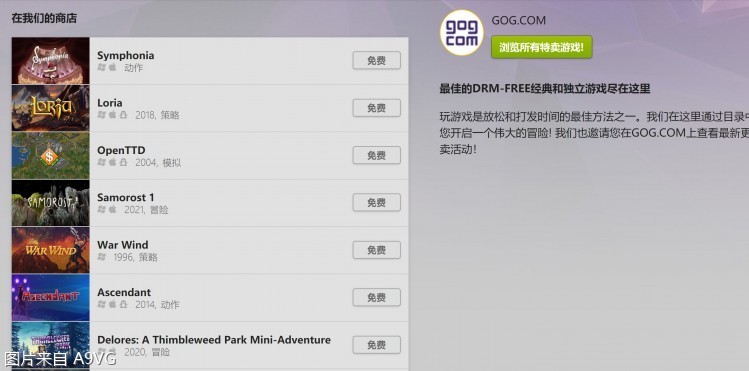The height and width of the screenshot is (371, 749).
Task: Open the OpenTTD game thumbnail
Action: point(51,155)
